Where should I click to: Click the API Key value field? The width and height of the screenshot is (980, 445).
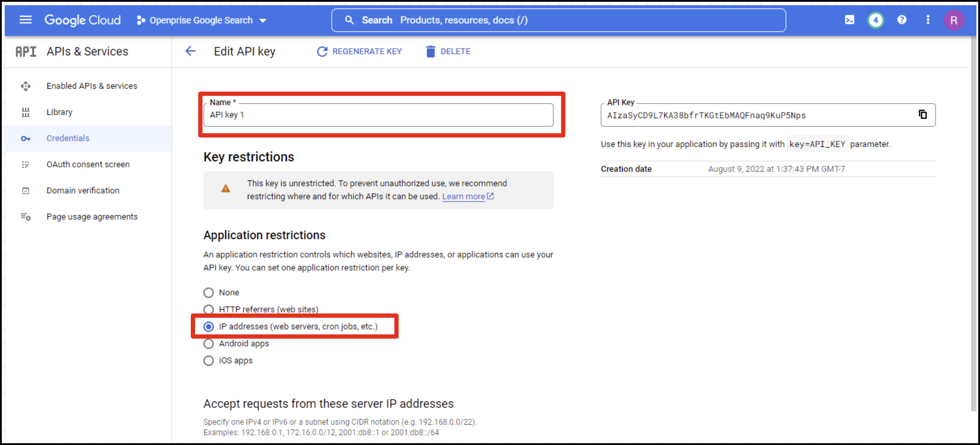[768, 115]
